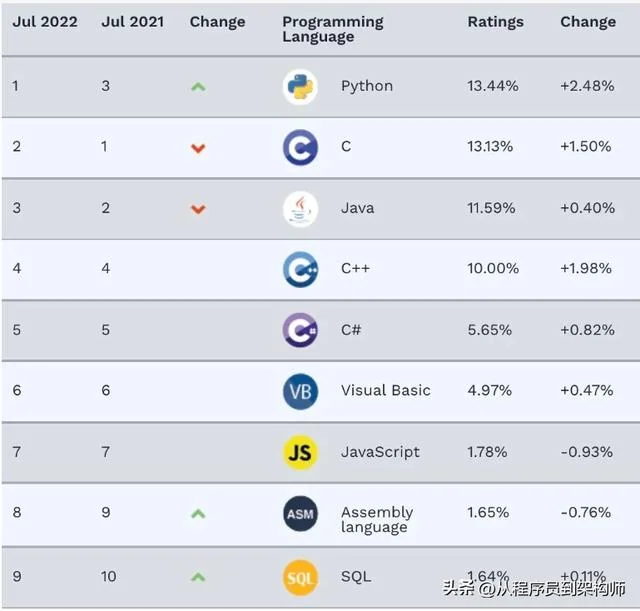640x611 pixels.
Task: Click the Jul 2022 column header
Action: tap(45, 22)
